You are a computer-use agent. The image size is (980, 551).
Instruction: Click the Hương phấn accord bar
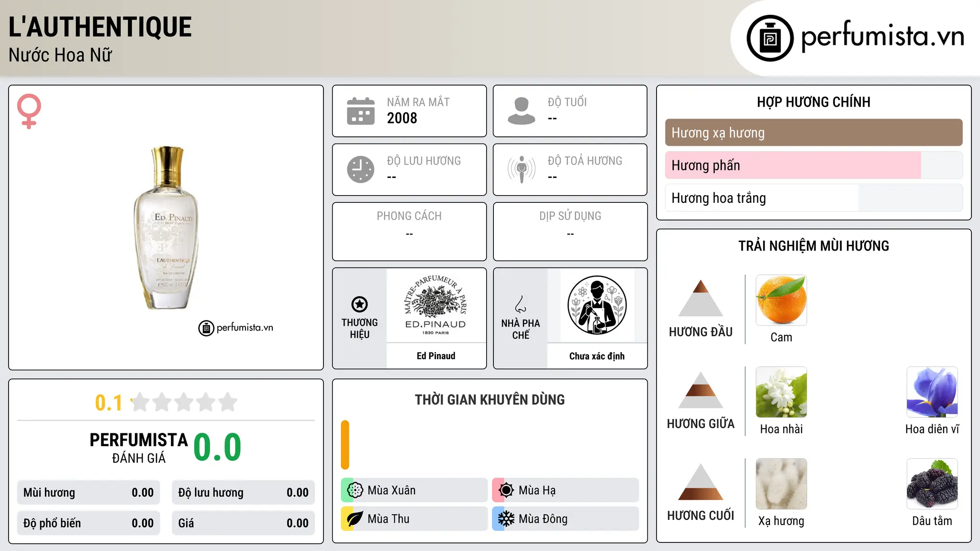(813, 165)
